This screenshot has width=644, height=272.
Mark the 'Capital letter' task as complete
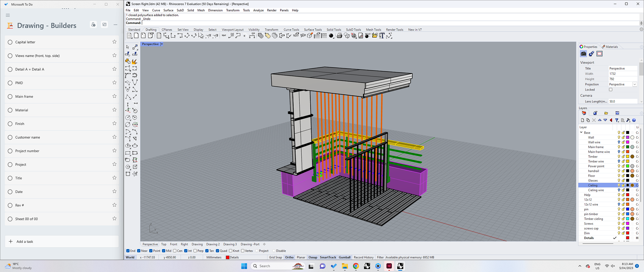coord(10,42)
